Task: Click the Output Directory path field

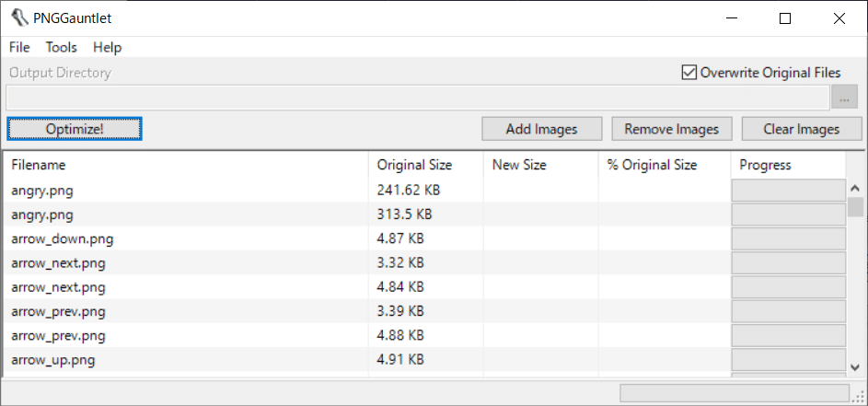Action: 417,98
